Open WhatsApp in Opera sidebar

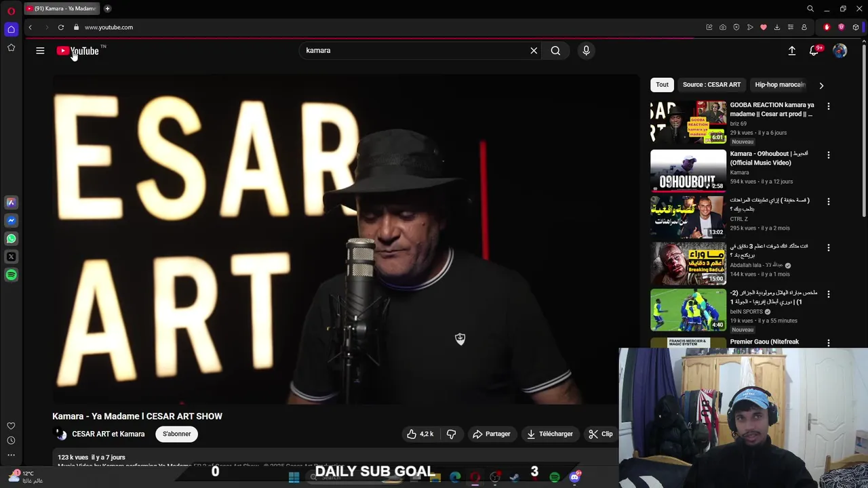11,239
